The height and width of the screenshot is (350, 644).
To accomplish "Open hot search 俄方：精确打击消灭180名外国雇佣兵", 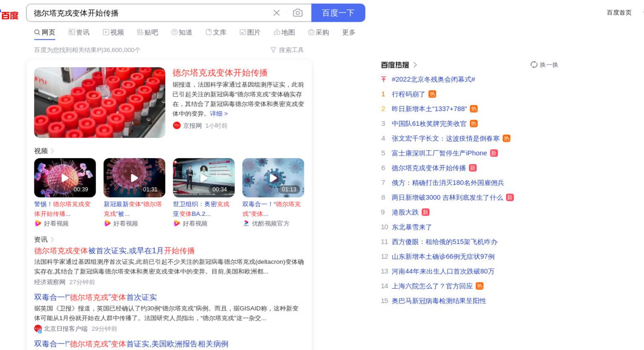I will (x=448, y=183).
